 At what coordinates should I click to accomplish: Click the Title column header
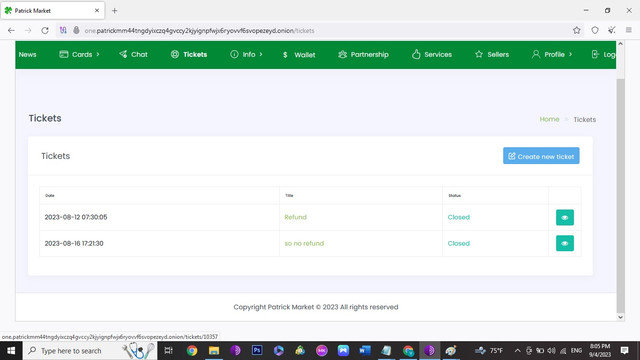pos(289,196)
